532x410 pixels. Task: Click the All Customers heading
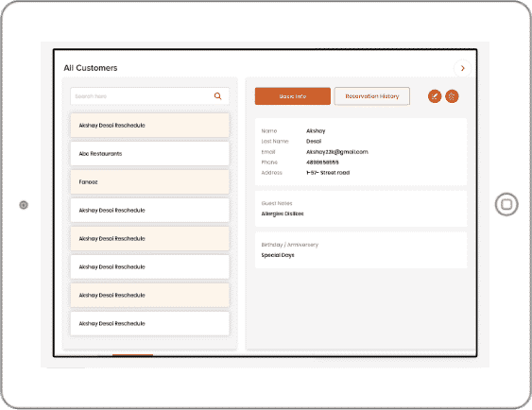(91, 68)
